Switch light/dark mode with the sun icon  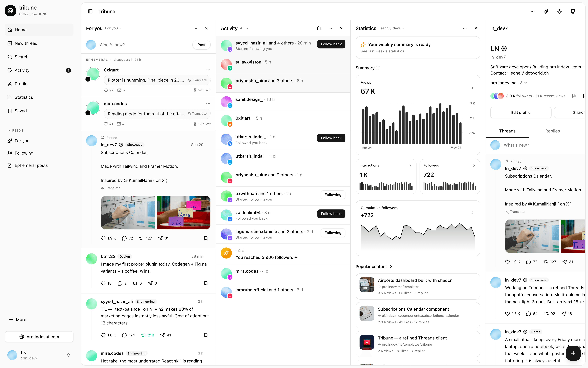pyautogui.click(x=559, y=11)
